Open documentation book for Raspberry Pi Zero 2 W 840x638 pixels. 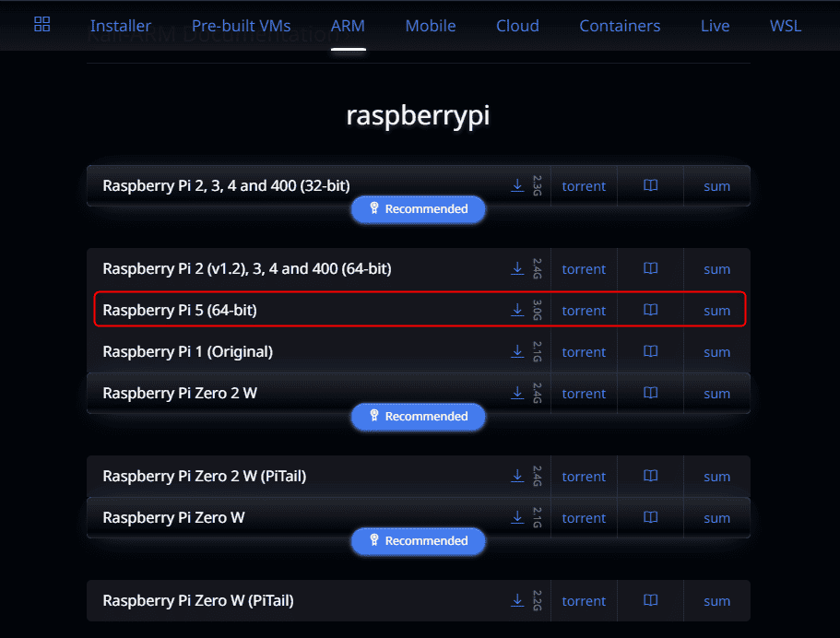tap(650, 393)
